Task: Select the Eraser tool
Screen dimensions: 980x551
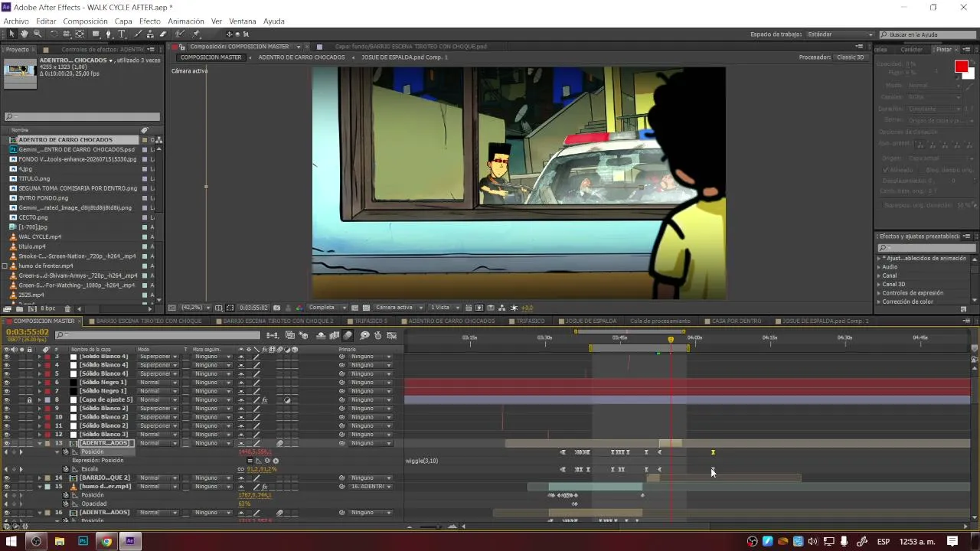Action: click(x=162, y=34)
